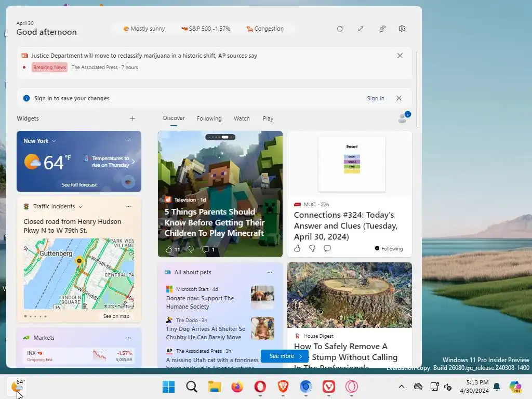This screenshot has width=532, height=399.
Task: Comment on the Connections #324 article
Action: [x=327, y=248]
